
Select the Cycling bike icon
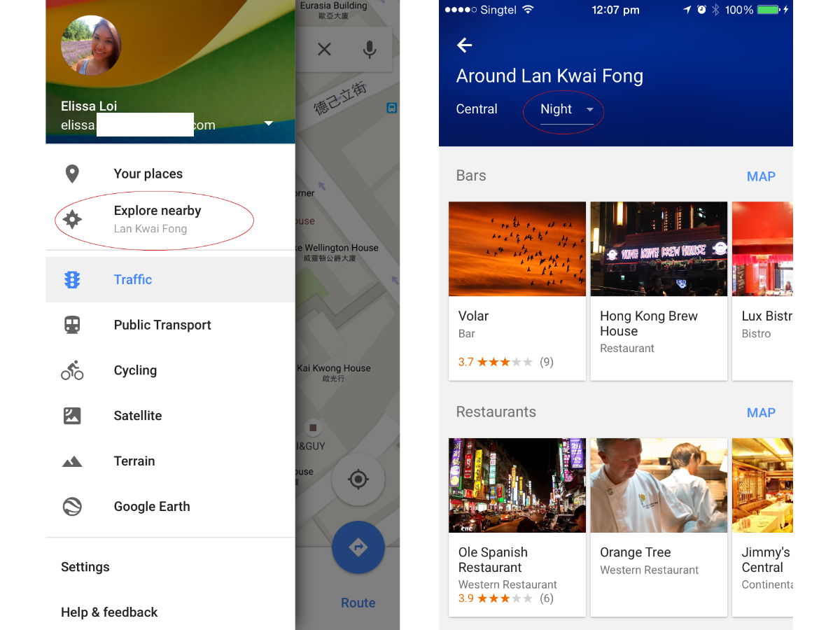pyautogui.click(x=72, y=370)
